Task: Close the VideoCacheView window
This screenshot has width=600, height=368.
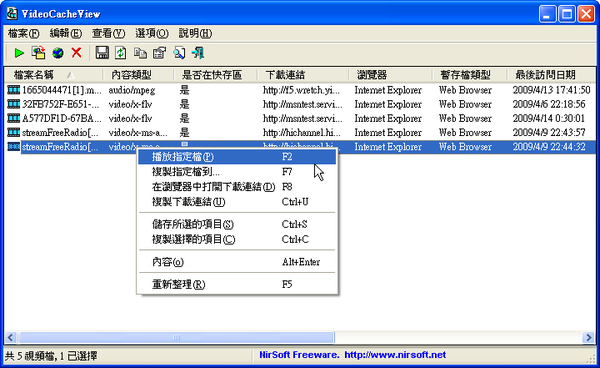Action: tap(586, 15)
